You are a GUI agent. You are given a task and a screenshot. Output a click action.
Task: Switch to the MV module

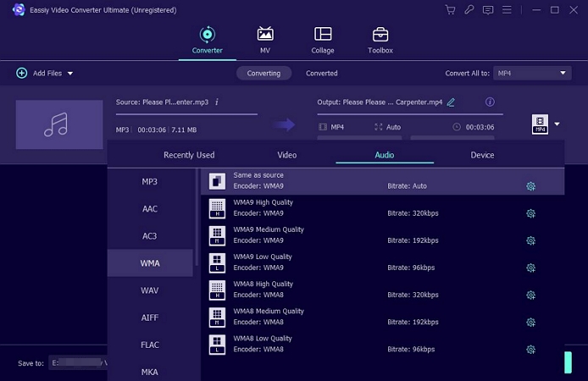coord(265,41)
